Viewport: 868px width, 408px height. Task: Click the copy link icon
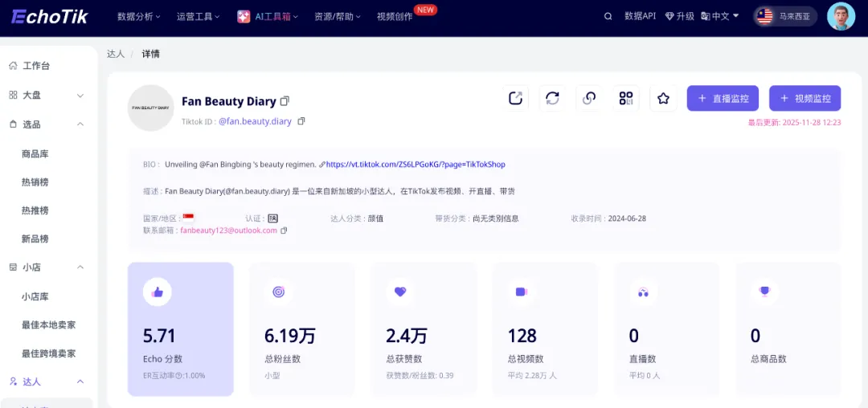click(x=589, y=98)
